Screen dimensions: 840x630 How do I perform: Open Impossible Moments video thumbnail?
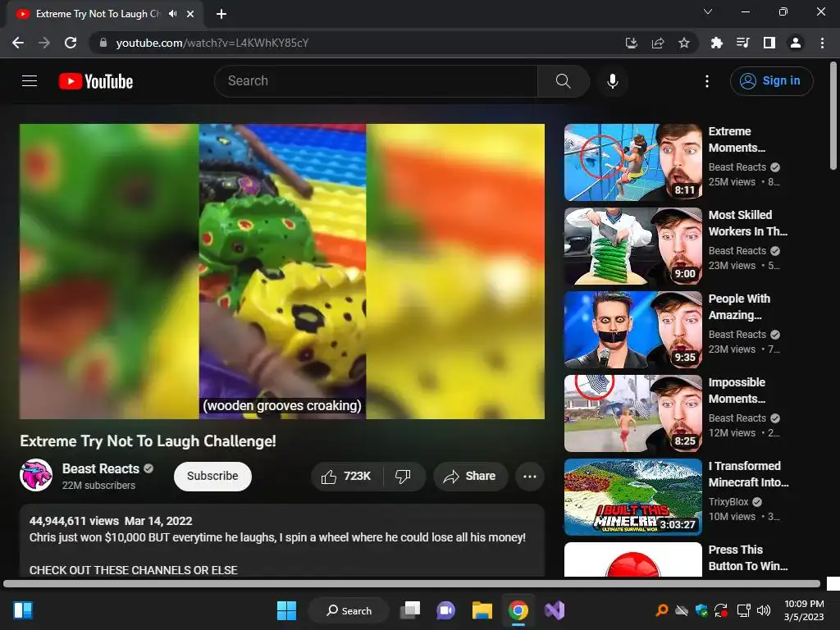[633, 413]
